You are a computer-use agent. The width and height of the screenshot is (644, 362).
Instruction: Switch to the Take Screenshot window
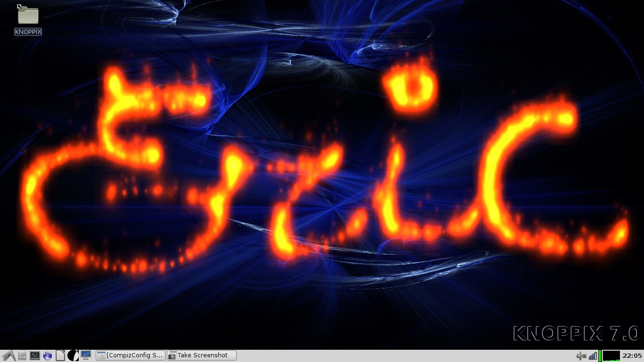coord(202,355)
